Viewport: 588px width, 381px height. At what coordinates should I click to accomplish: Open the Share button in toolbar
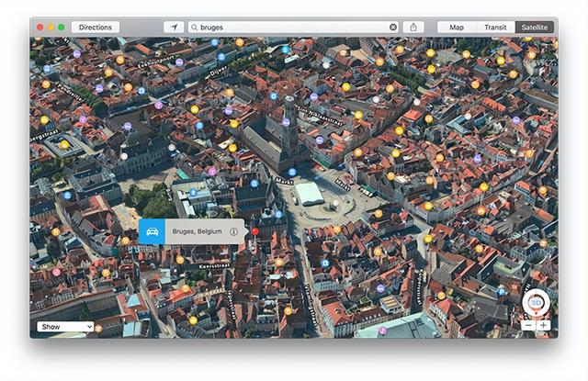[413, 28]
